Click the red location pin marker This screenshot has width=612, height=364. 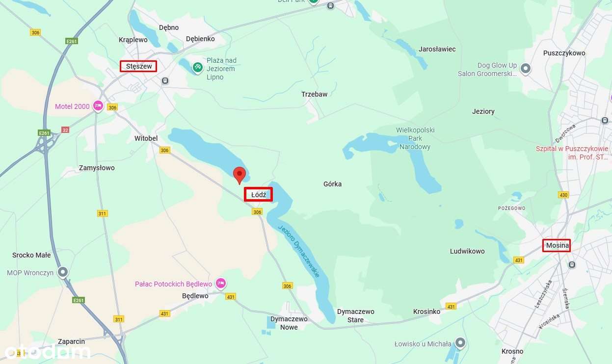239,175
